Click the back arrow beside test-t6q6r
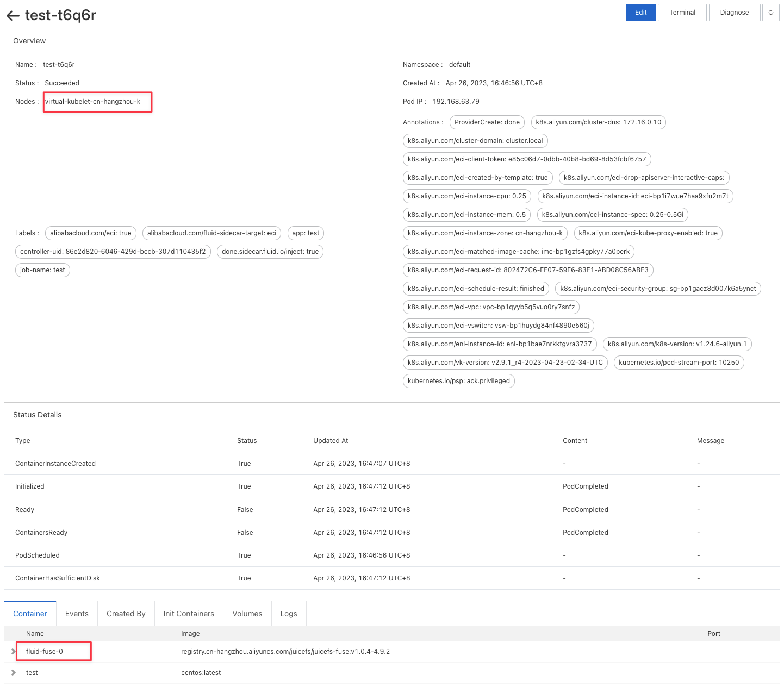This screenshot has width=784, height=687. 13,16
